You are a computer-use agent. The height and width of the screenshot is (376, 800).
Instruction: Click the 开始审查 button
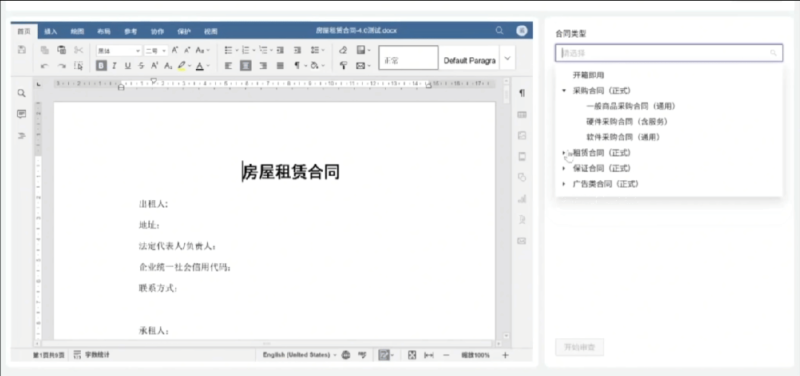(x=579, y=348)
